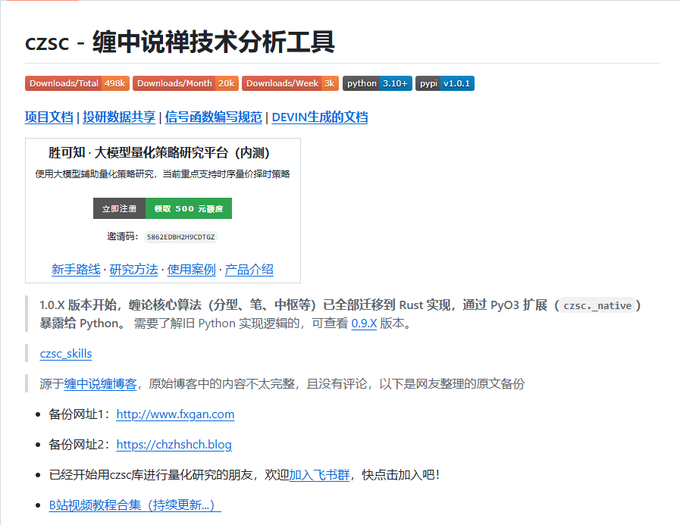Click the czsc._native inline code text
Viewport: 680px width, 525px height.
pos(597,306)
